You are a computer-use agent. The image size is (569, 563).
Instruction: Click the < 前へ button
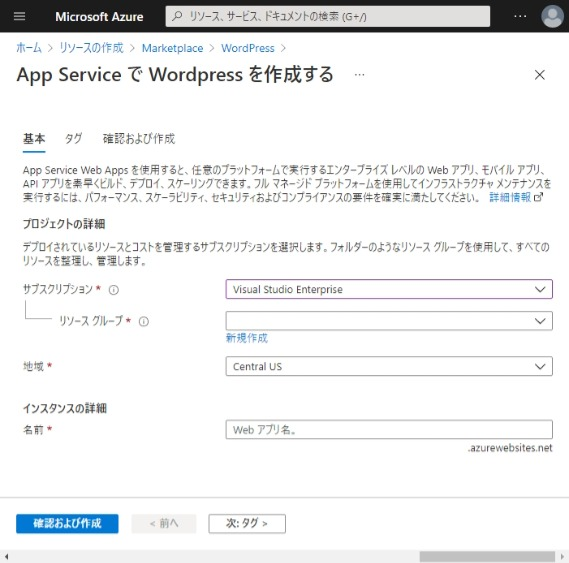coord(164,523)
